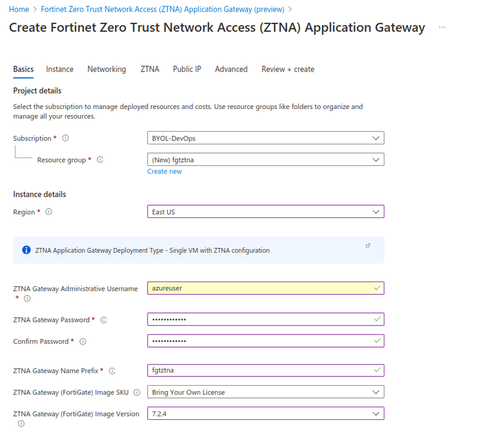Image resolution: width=488 pixels, height=448 pixels.
Task: Open info for ZTNA Gateway Administrative Username
Action: coord(25,298)
